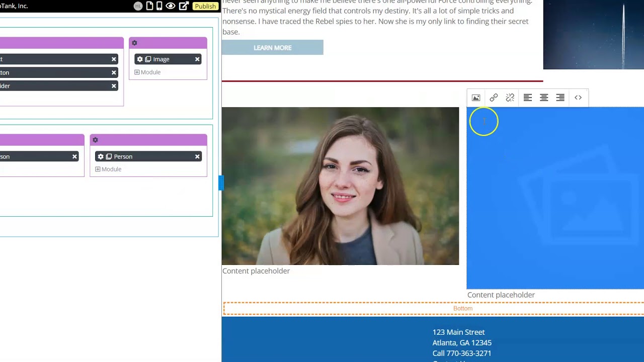Add Module below the Person module
Viewport: 644px width, 362px height.
[108, 169]
